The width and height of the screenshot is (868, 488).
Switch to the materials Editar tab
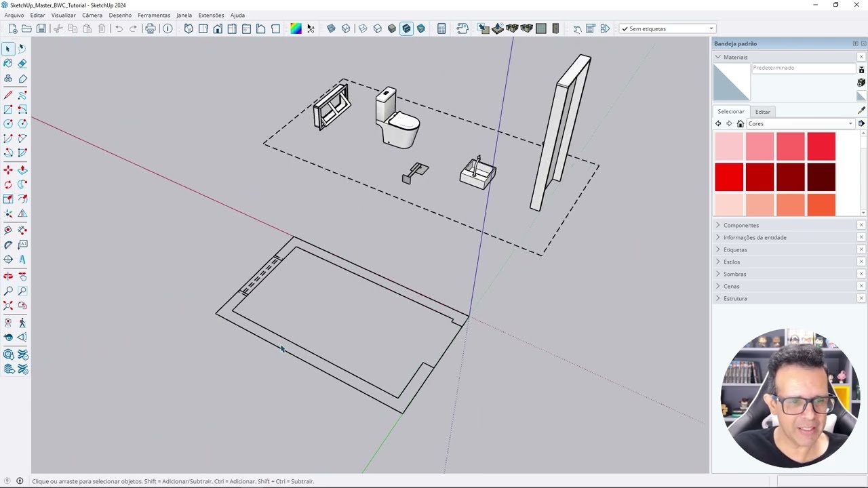pos(763,111)
